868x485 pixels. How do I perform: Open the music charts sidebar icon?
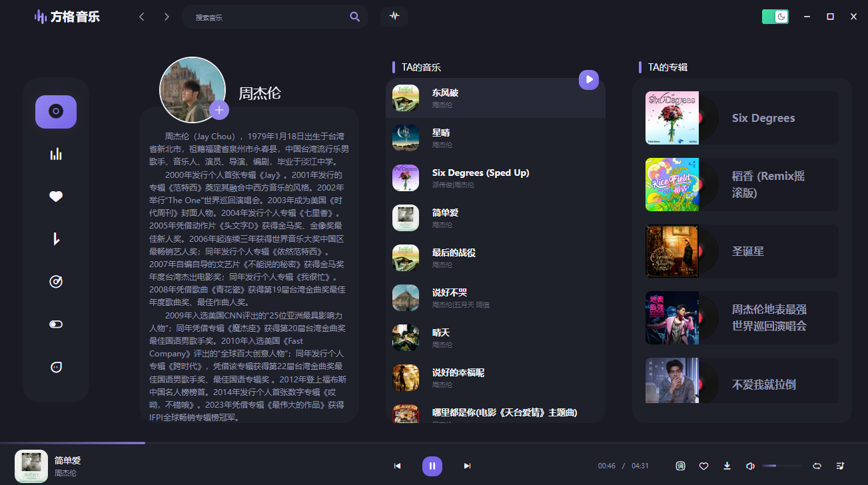pos(55,154)
